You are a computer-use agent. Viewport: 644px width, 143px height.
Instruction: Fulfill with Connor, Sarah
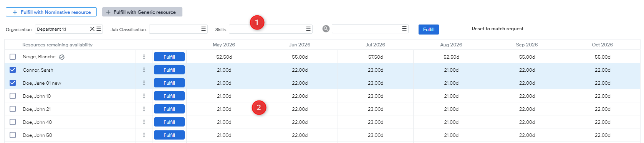(169, 70)
